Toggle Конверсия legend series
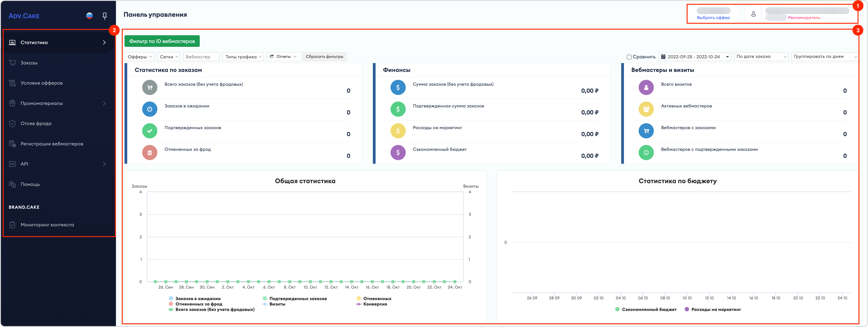The height and width of the screenshot is (327, 868). [372, 304]
